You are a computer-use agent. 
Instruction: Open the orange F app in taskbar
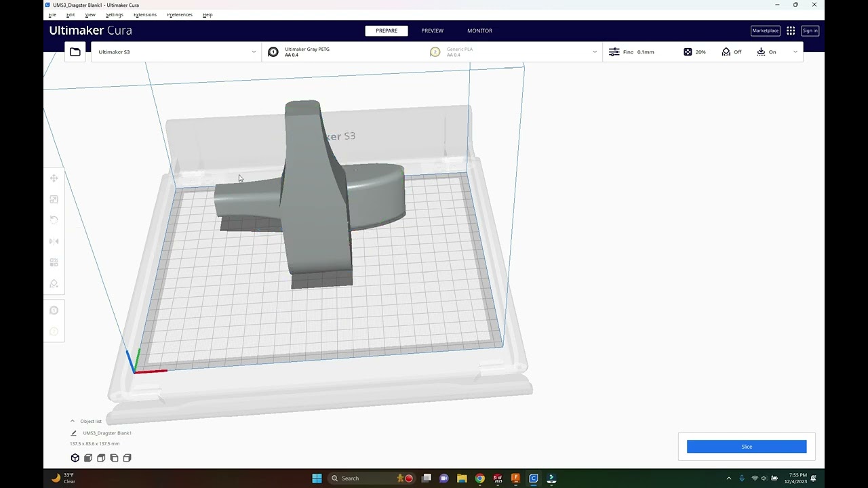click(x=515, y=479)
